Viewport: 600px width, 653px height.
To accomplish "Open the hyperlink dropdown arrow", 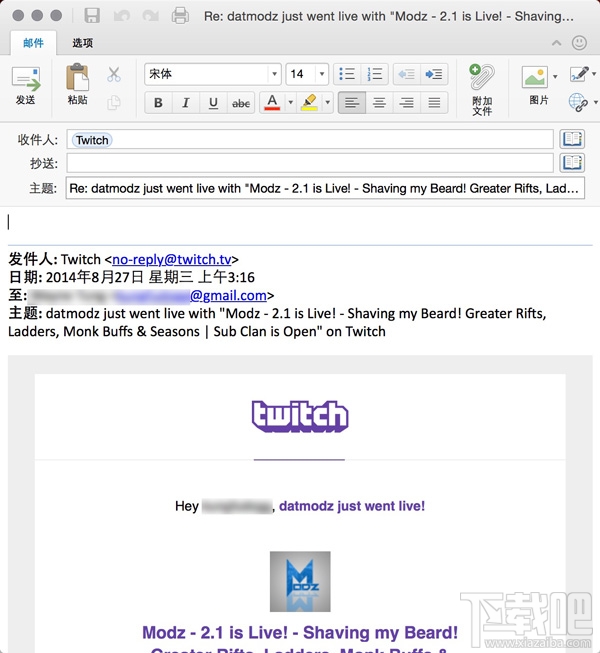I will click(595, 102).
